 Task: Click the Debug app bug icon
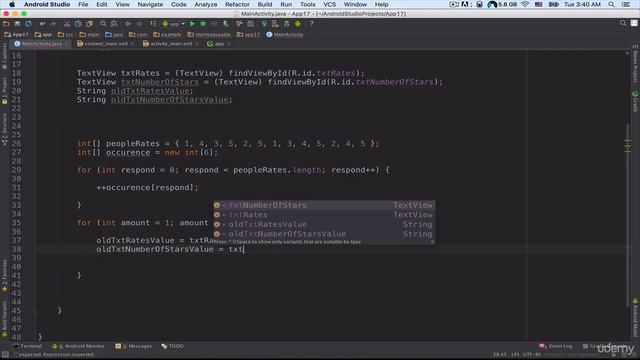pos(203,24)
